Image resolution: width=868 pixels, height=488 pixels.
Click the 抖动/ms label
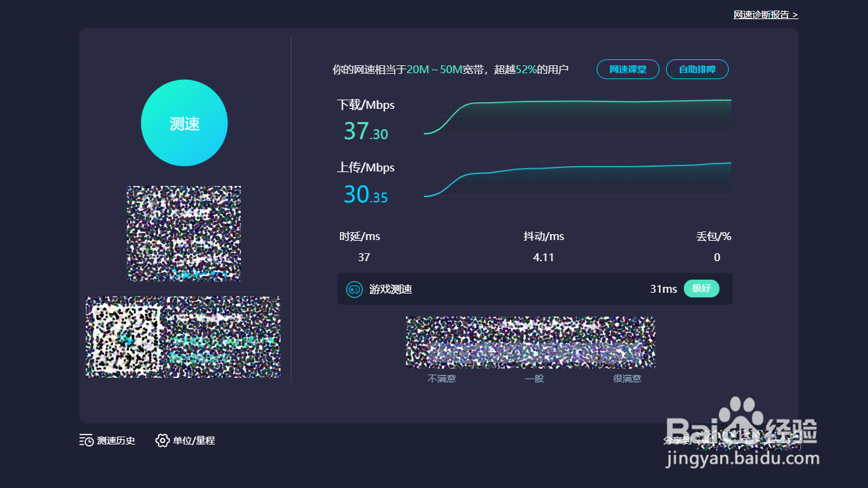pos(544,236)
